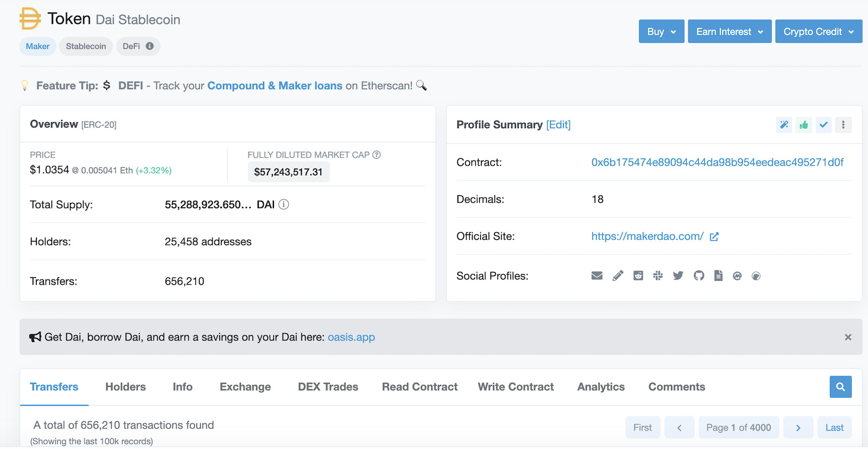Go to the next page of transfers
868x449 pixels.
pyautogui.click(x=798, y=427)
